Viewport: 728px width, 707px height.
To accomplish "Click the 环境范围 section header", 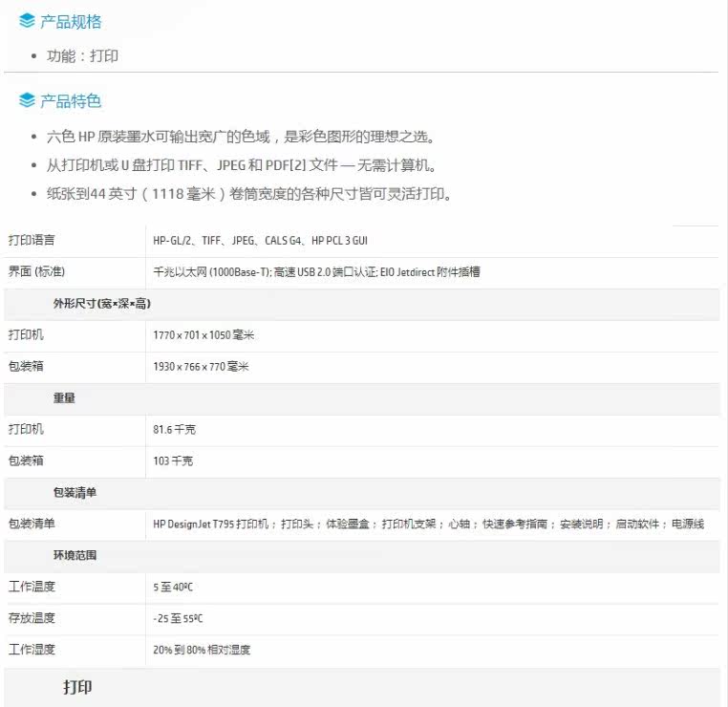I will click(x=75, y=555).
